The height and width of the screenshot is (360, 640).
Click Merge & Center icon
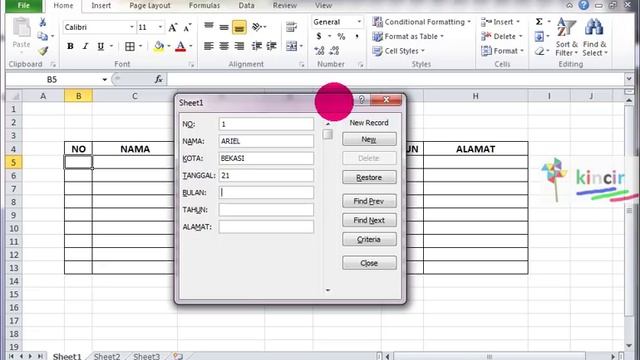(x=291, y=46)
